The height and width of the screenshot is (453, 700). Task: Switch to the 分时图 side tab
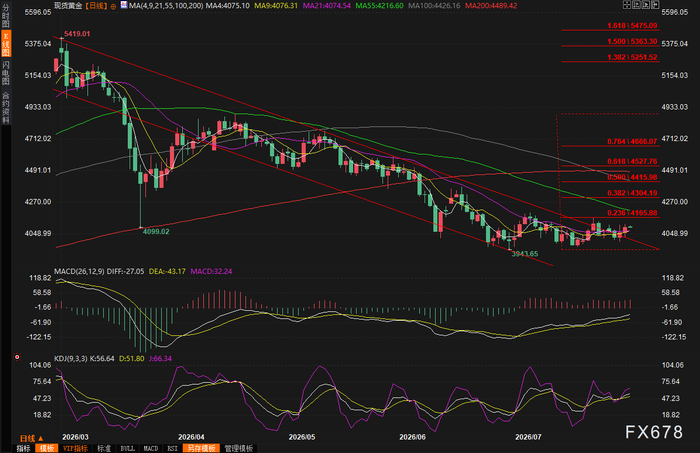click(x=6, y=16)
